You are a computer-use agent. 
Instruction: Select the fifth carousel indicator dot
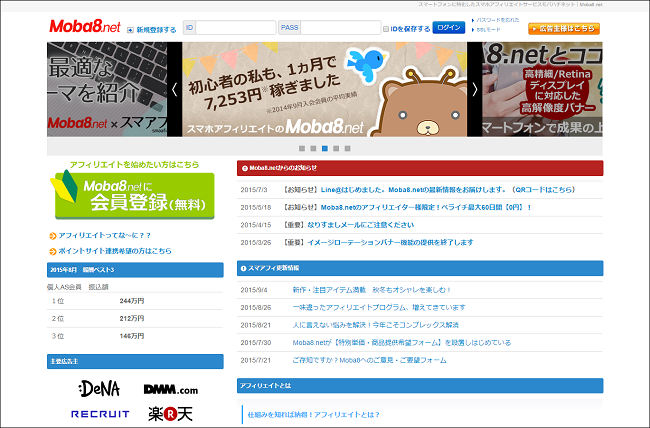coord(347,148)
